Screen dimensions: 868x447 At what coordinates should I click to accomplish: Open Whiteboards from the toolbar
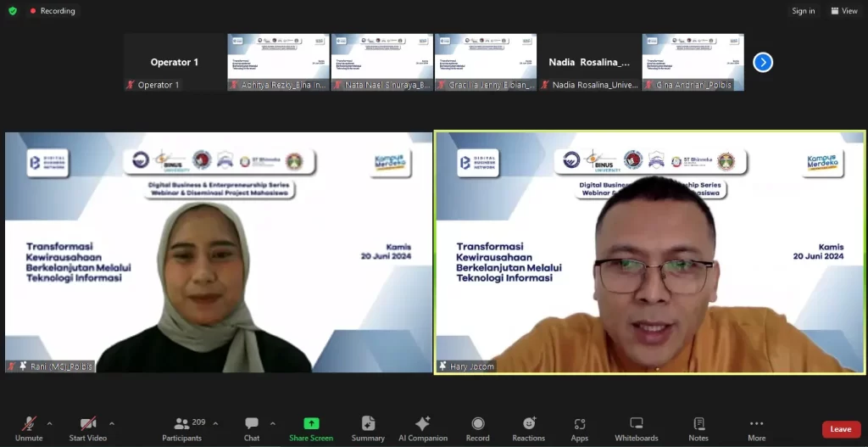click(636, 427)
